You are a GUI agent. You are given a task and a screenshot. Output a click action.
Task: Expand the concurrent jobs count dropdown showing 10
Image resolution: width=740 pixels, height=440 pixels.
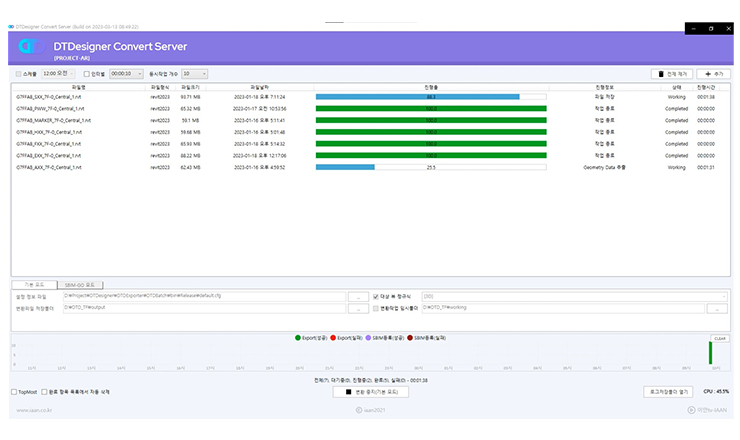pyautogui.click(x=196, y=73)
